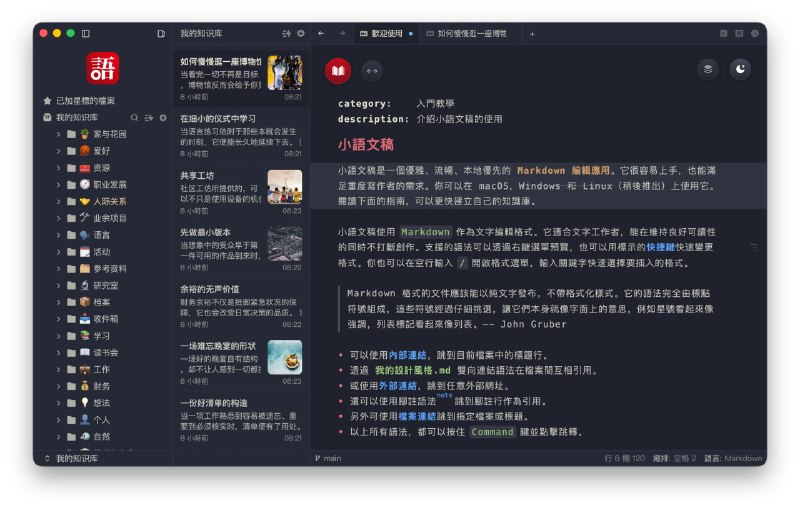800x510 pixels.
Task: Click the museum note thumbnail image
Action: pyautogui.click(x=285, y=72)
